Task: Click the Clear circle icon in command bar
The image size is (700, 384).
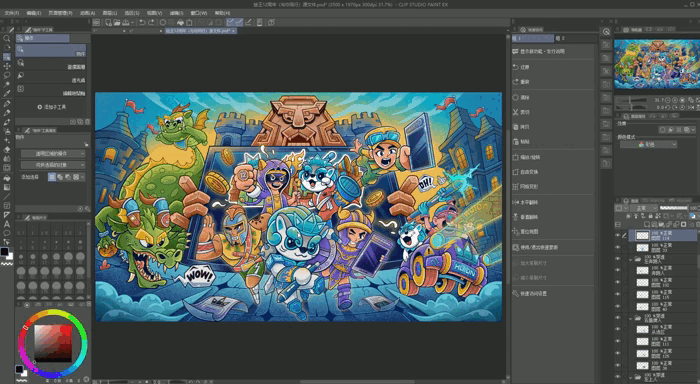Action: (163, 22)
